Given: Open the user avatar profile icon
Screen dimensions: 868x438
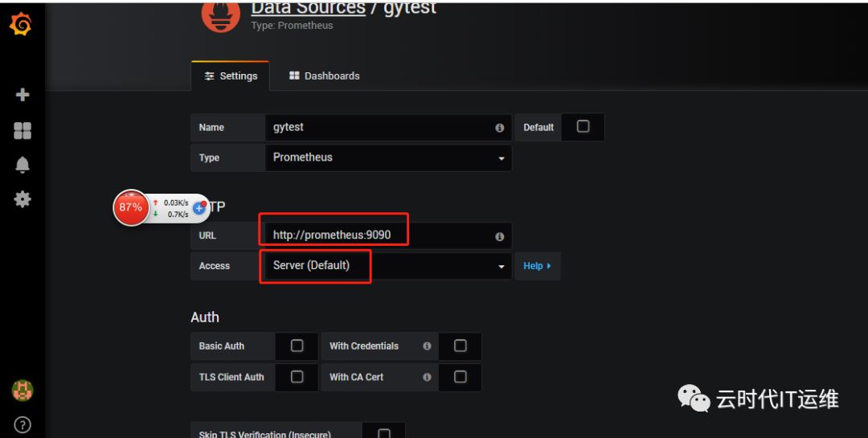Looking at the screenshot, I should click(23, 391).
